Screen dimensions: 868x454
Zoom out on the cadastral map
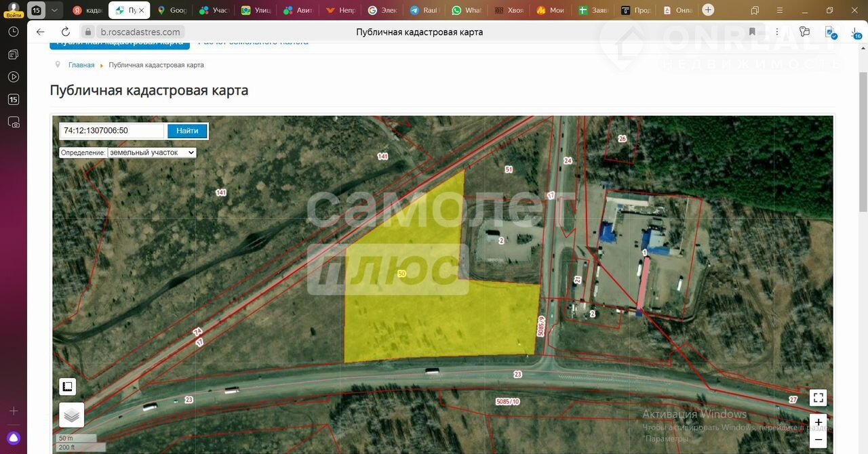(818, 439)
